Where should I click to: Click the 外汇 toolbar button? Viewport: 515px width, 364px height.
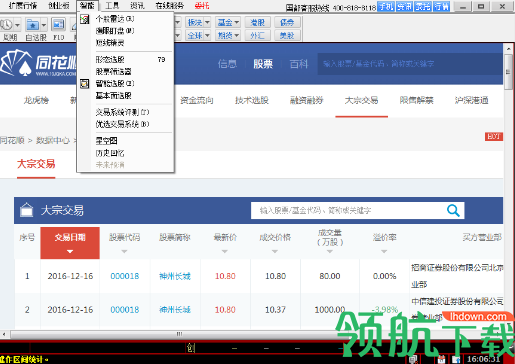coord(258,35)
